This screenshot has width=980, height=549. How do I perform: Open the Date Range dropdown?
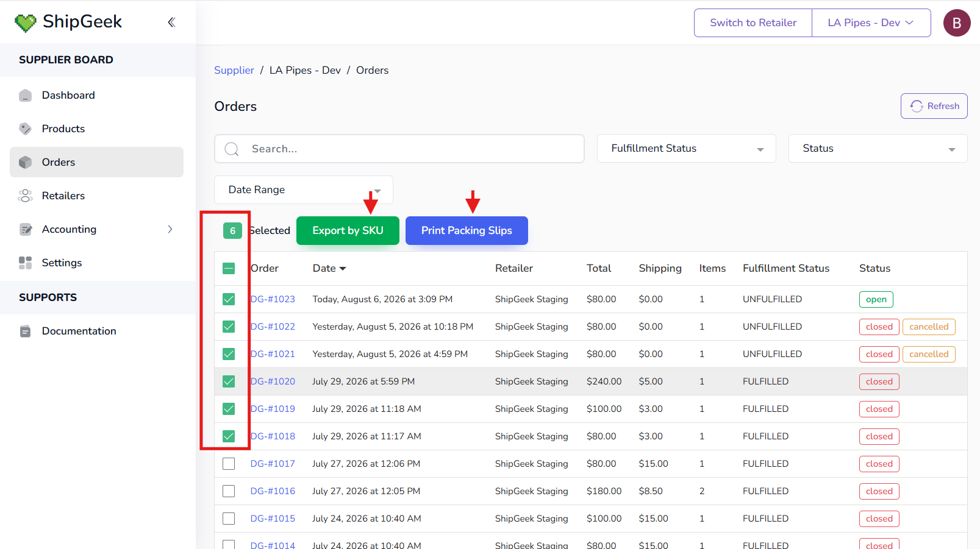(x=303, y=190)
